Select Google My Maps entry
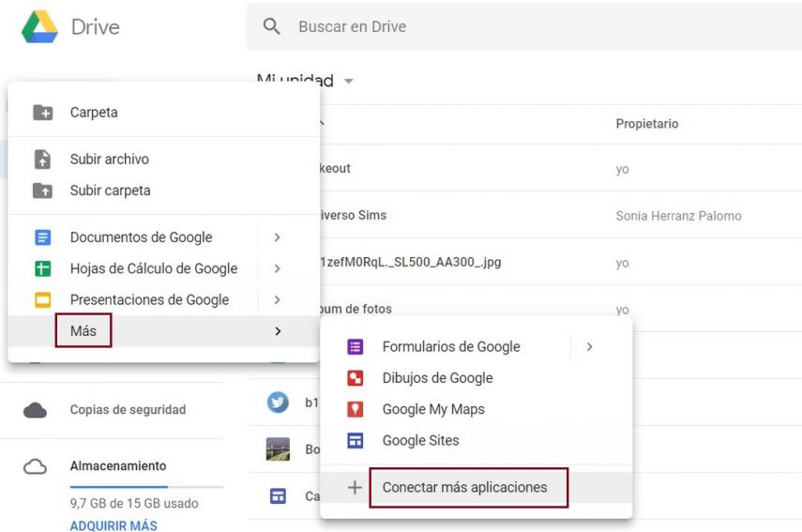802x532 pixels. pos(433,409)
